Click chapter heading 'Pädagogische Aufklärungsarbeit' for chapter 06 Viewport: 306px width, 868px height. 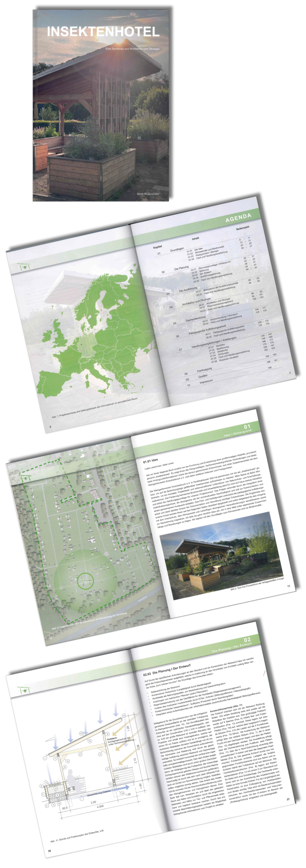207,330
